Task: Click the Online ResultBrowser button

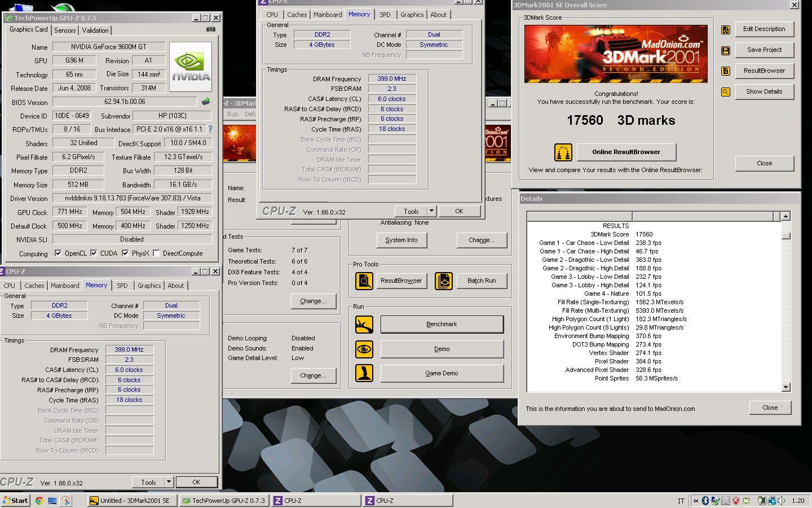Action: pyautogui.click(x=626, y=152)
